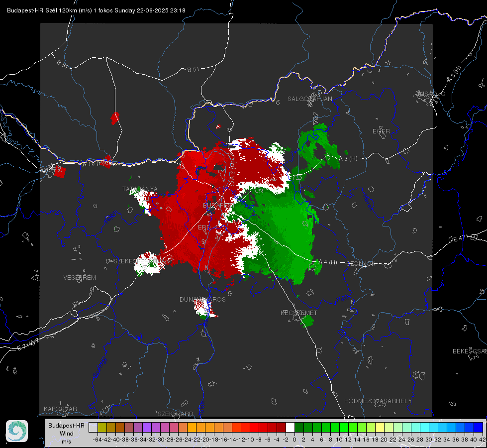
Task: Pick the cyan swatch between 28 and 30
Action: click(x=425, y=427)
